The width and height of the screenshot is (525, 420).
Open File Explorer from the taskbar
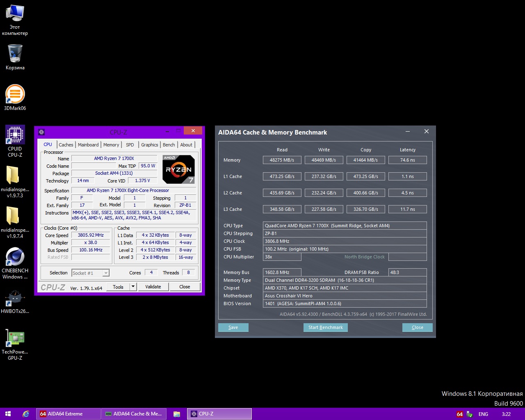[177, 414]
